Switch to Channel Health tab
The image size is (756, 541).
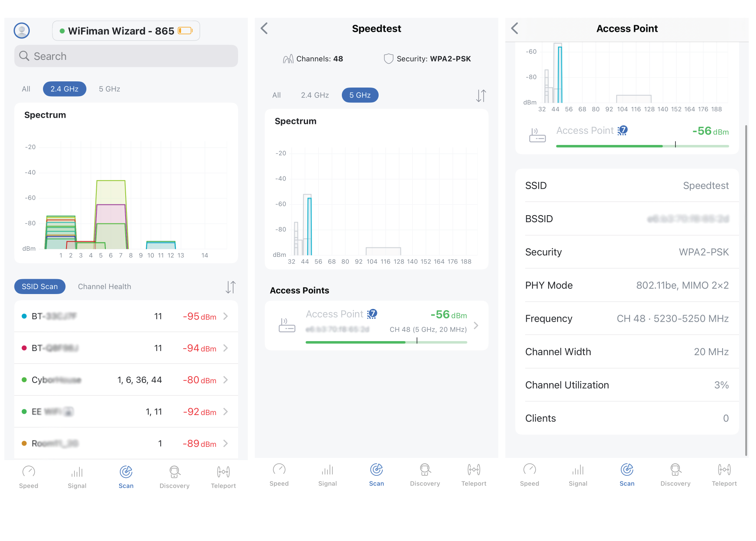pyautogui.click(x=105, y=287)
